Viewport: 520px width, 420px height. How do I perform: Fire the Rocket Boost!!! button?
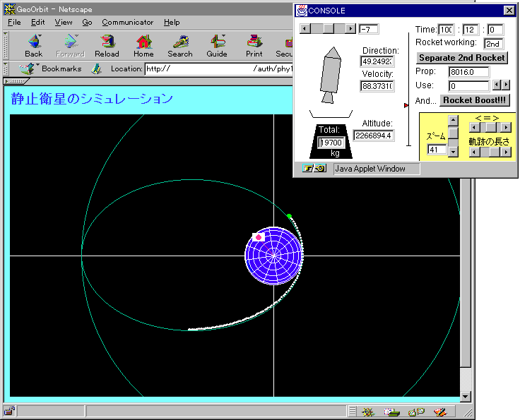[x=474, y=100]
